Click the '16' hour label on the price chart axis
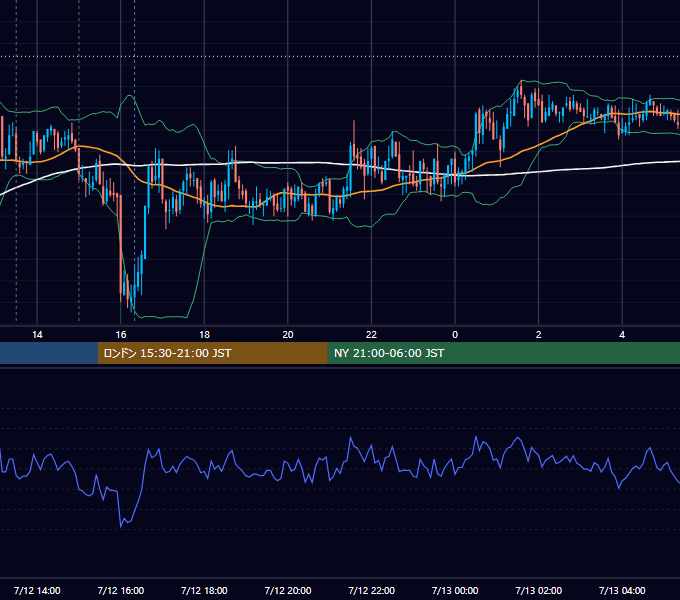 [121, 335]
